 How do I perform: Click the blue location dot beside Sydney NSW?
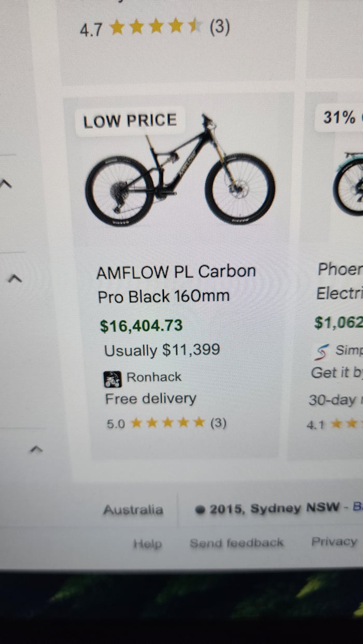[199, 509]
